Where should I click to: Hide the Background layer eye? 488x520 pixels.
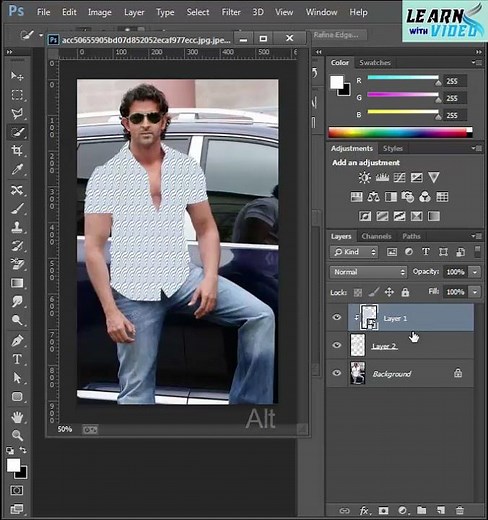click(x=337, y=373)
